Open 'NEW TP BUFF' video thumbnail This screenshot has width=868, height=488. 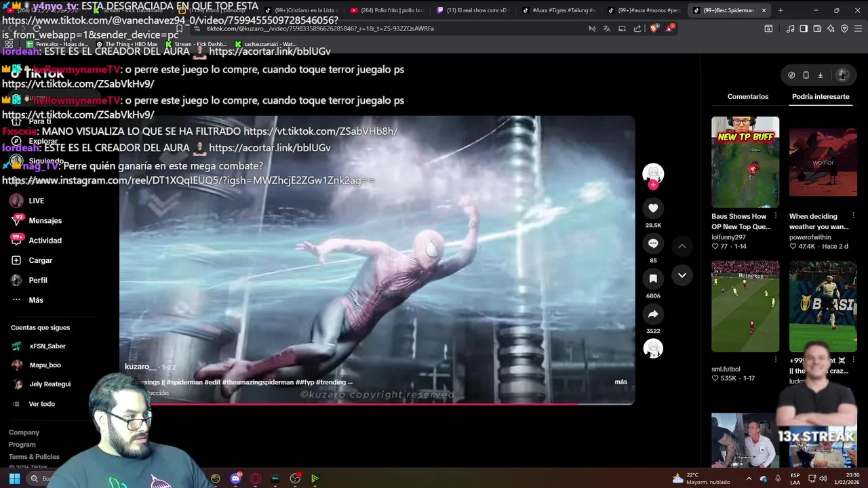tap(745, 161)
